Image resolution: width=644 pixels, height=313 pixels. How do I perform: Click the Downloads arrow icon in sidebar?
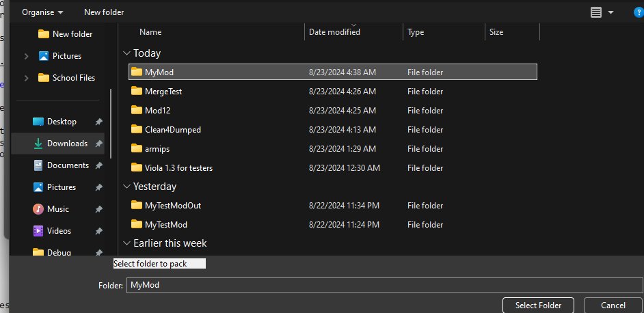coord(38,144)
